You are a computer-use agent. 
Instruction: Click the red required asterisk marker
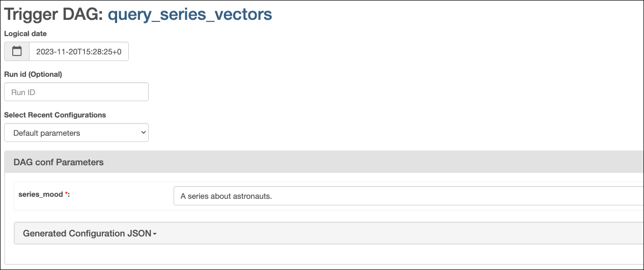pyautogui.click(x=66, y=194)
